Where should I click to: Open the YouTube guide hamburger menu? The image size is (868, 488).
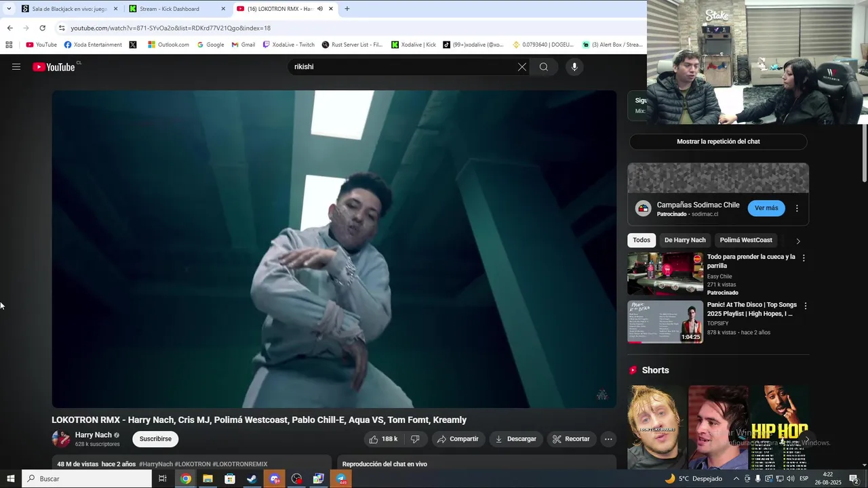coord(16,66)
